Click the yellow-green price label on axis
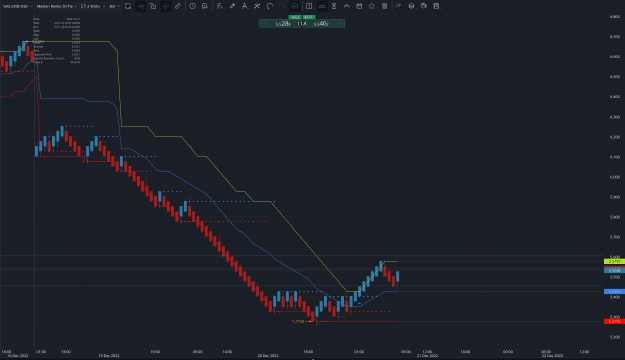 [x=614, y=262]
